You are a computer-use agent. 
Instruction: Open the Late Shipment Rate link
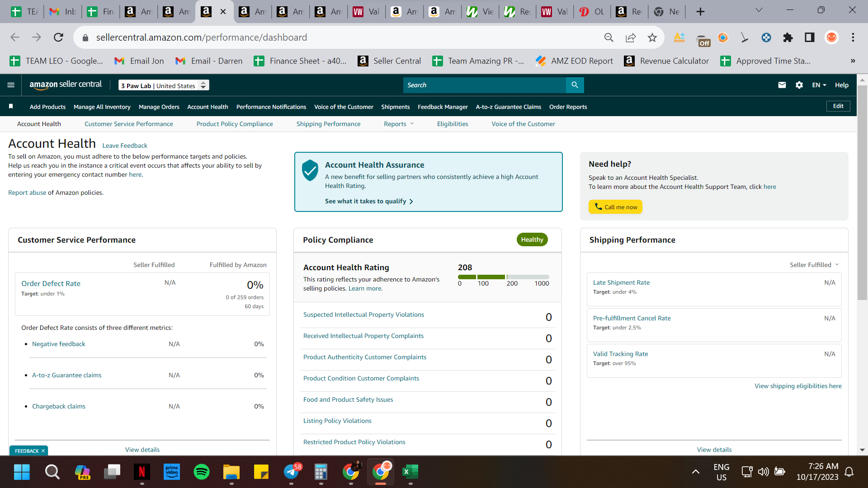[x=621, y=282]
